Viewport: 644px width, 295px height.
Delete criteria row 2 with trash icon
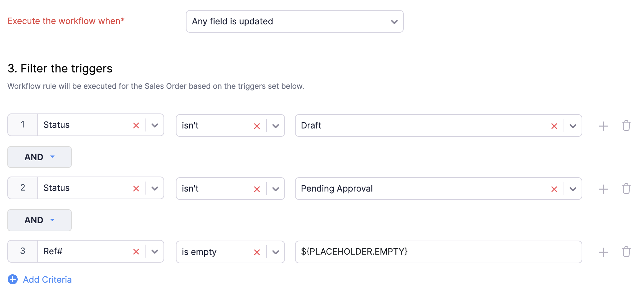click(x=626, y=189)
